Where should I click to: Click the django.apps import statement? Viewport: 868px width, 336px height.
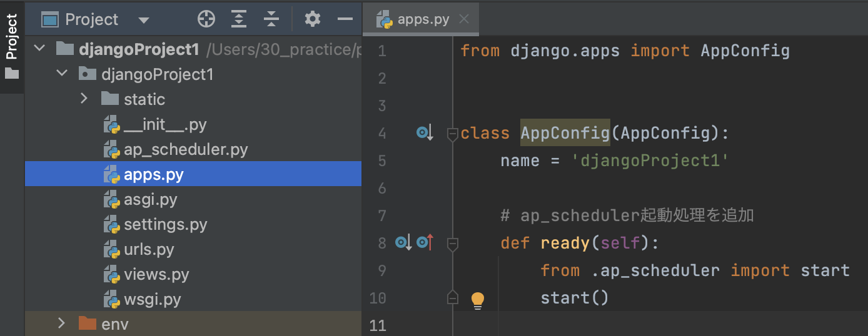[625, 51]
